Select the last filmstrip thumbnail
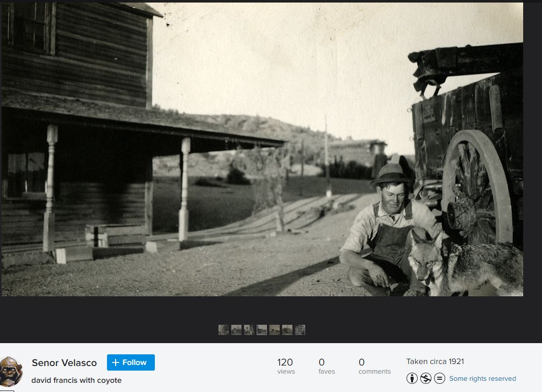 point(300,330)
